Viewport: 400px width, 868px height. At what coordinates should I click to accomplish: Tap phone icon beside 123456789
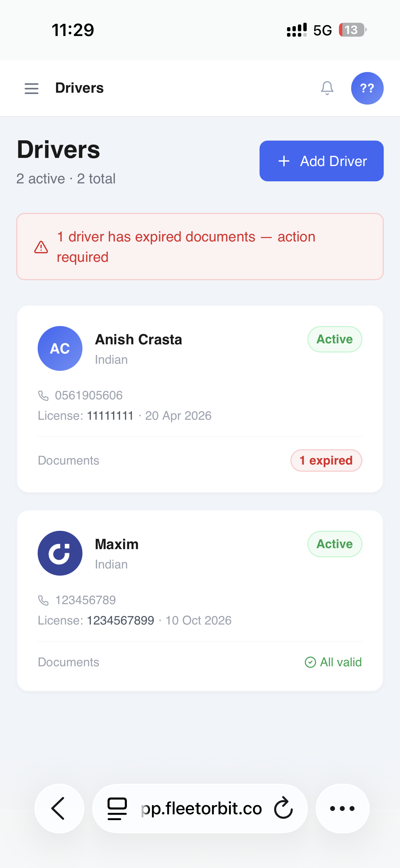43,600
